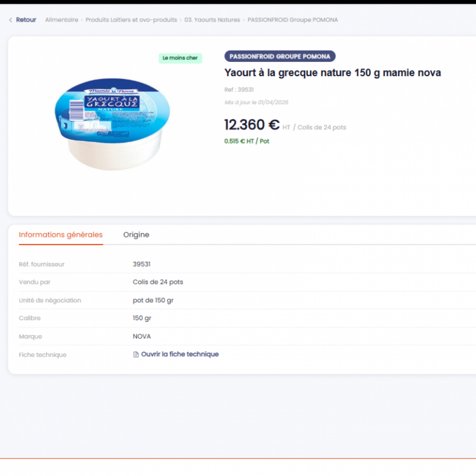
Task: Open the Ouvrir la fiche technique link
Action: click(x=180, y=354)
